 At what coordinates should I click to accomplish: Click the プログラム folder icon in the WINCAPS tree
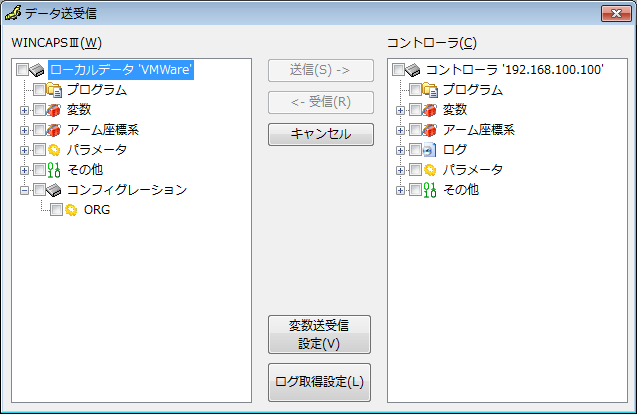click(54, 90)
